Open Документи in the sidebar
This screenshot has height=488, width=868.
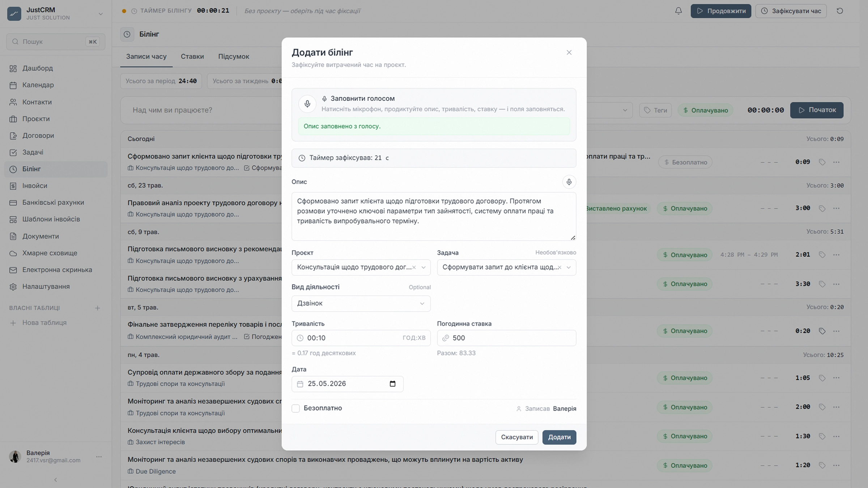click(56, 236)
